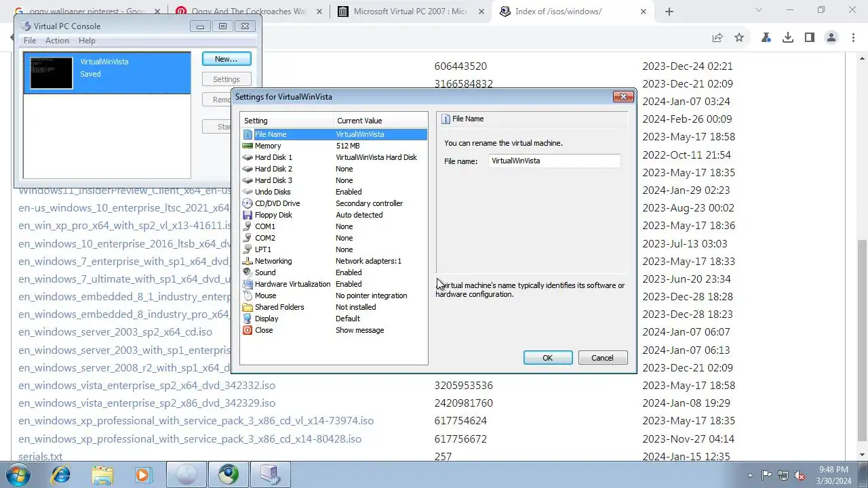Open Action menu in Virtual PC Console
This screenshot has width=868, height=488.
[57, 41]
